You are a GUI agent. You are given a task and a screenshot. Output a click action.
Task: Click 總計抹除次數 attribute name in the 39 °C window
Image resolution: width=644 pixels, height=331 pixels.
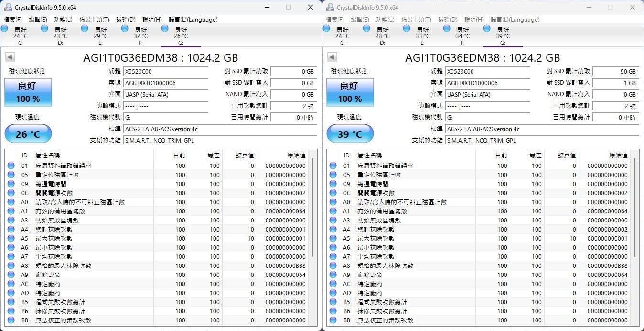[376, 230]
